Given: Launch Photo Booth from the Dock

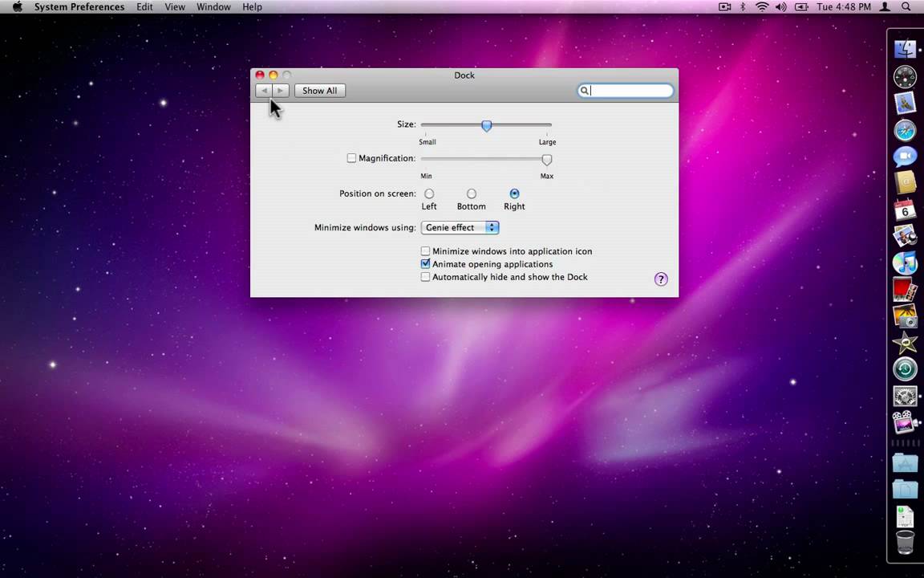Looking at the screenshot, I should coord(905,290).
